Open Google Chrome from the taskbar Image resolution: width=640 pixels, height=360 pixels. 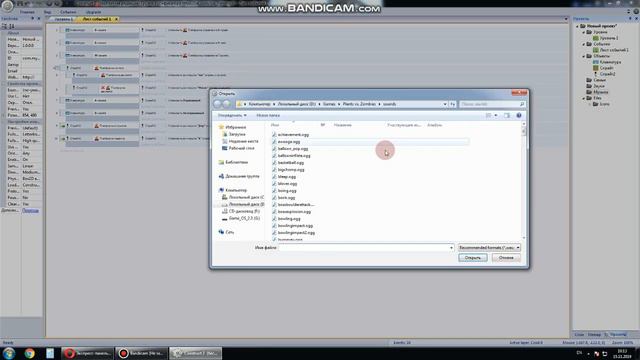(29, 353)
